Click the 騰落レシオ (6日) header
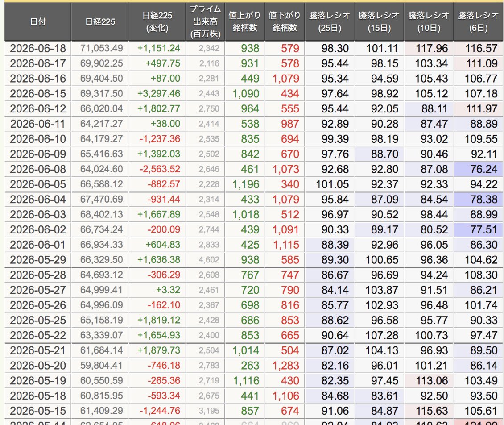Image resolution: width=504 pixels, height=425 pixels. click(x=478, y=21)
